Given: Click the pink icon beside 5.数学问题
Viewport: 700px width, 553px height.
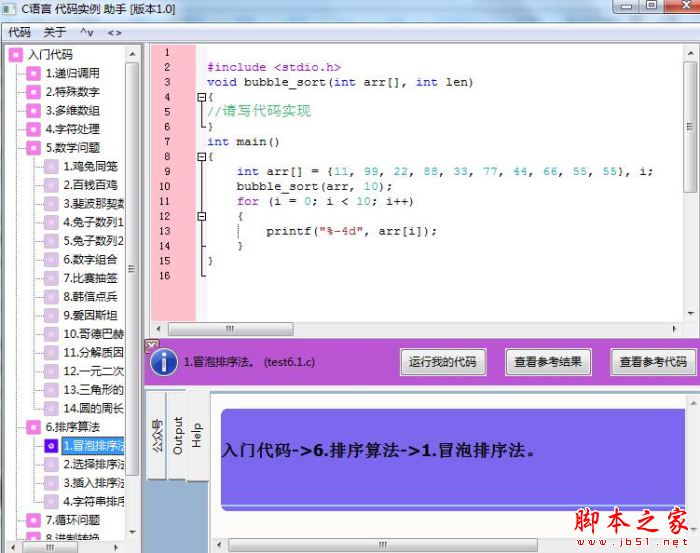Looking at the screenshot, I should pyautogui.click(x=33, y=148).
